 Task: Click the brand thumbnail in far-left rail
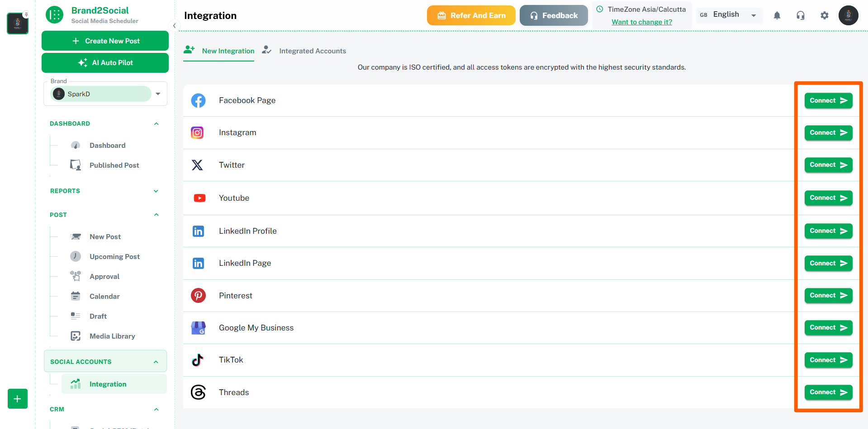tap(18, 23)
